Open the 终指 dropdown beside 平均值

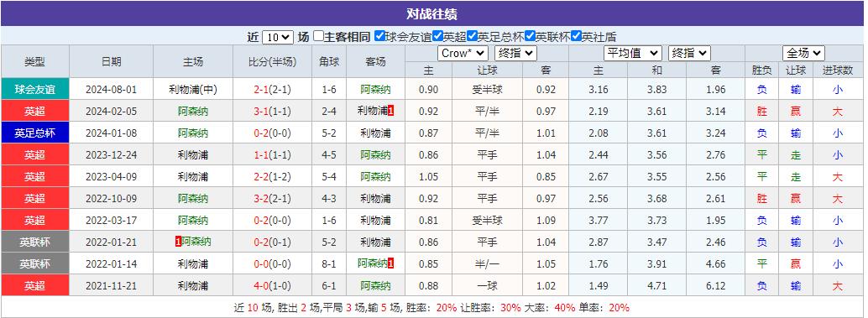pyautogui.click(x=689, y=53)
